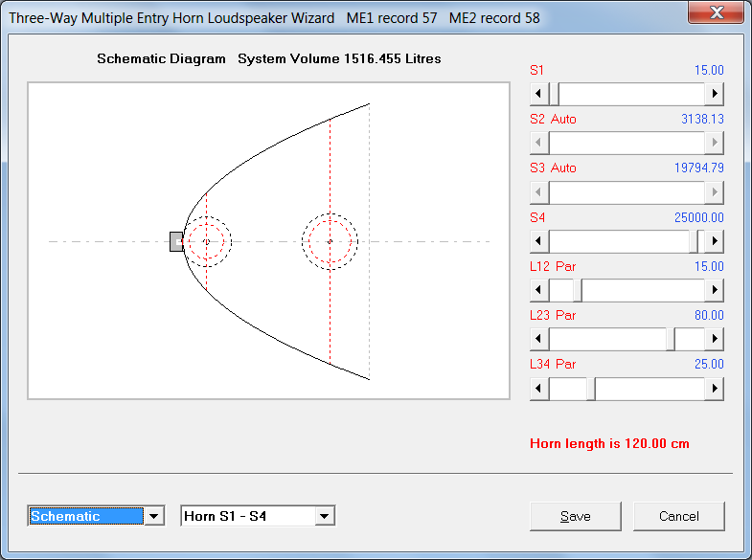752x560 pixels.
Task: Click the S1 slider left arrow
Action: 539,94
